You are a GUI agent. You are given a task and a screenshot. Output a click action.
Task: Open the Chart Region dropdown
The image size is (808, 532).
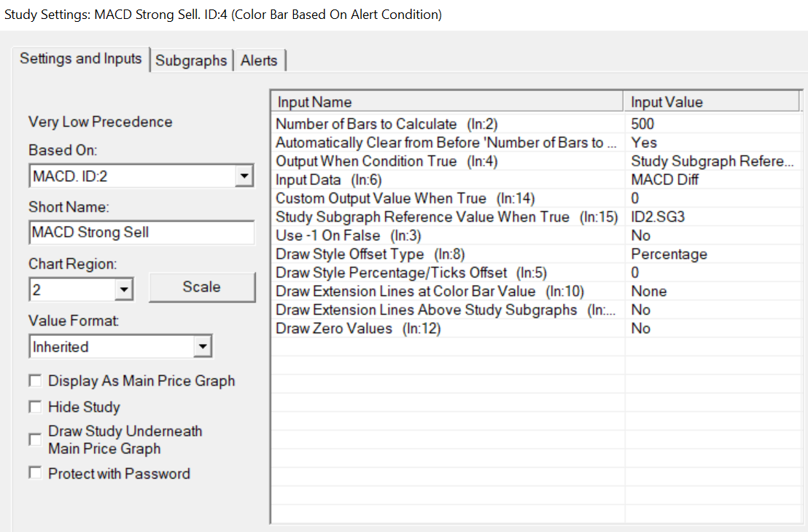pos(124,290)
